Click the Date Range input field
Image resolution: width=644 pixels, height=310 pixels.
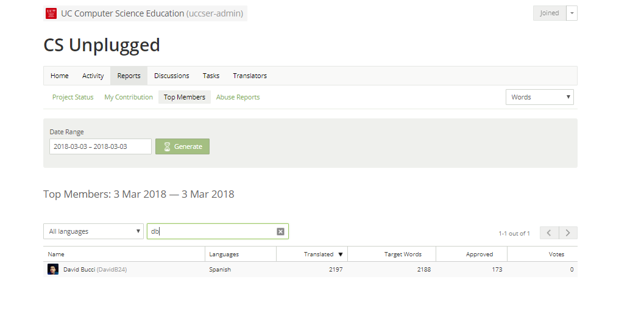[x=101, y=146]
